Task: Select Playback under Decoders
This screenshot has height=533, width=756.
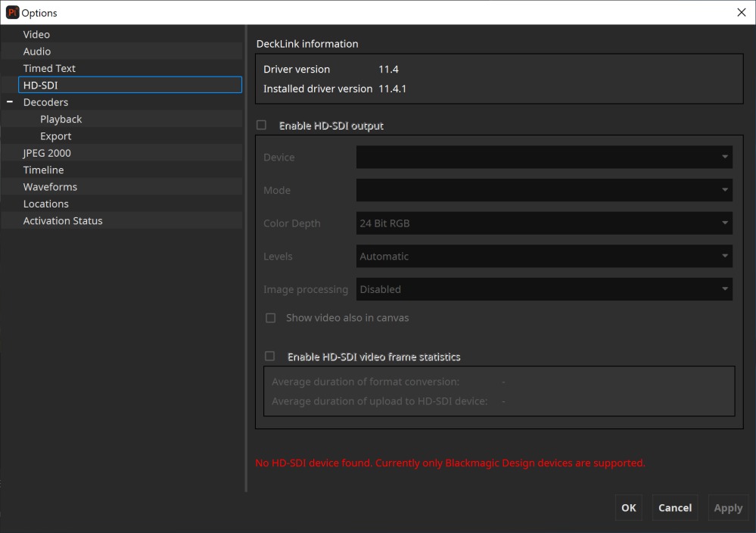Action: coord(61,120)
